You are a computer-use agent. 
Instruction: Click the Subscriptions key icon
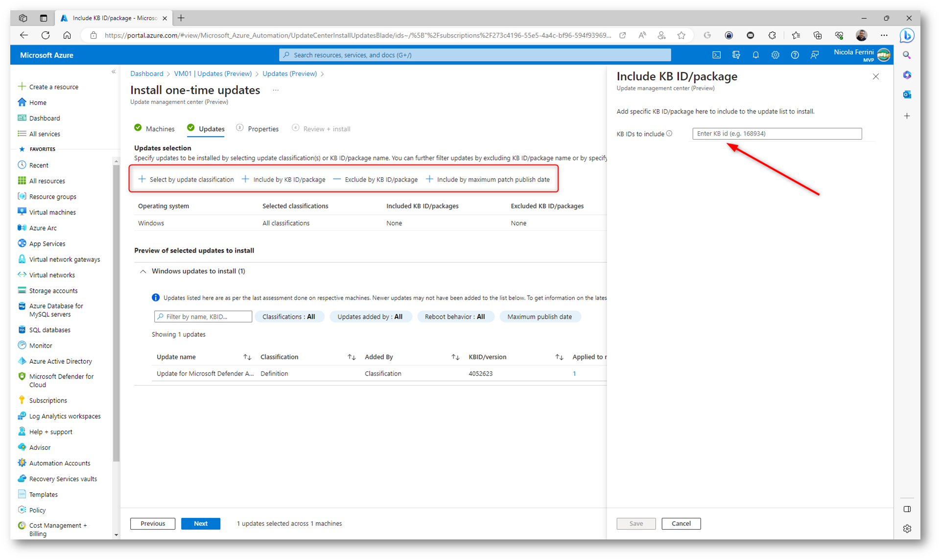click(x=22, y=400)
